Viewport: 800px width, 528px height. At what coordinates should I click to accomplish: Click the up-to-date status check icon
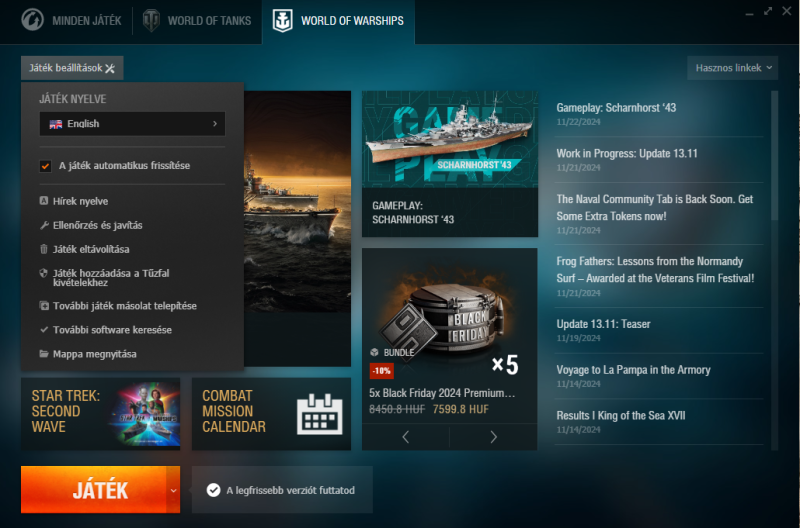[213, 490]
